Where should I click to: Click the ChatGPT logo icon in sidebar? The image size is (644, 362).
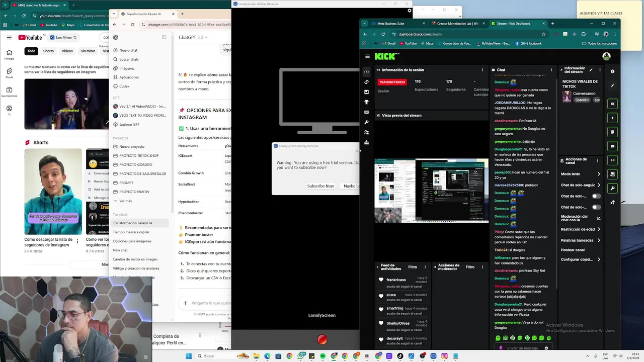(116, 37)
